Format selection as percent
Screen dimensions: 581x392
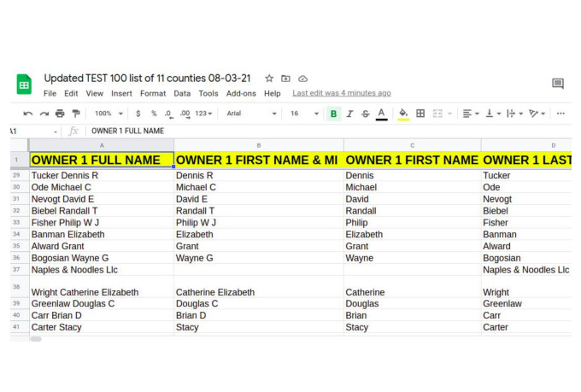pos(154,114)
